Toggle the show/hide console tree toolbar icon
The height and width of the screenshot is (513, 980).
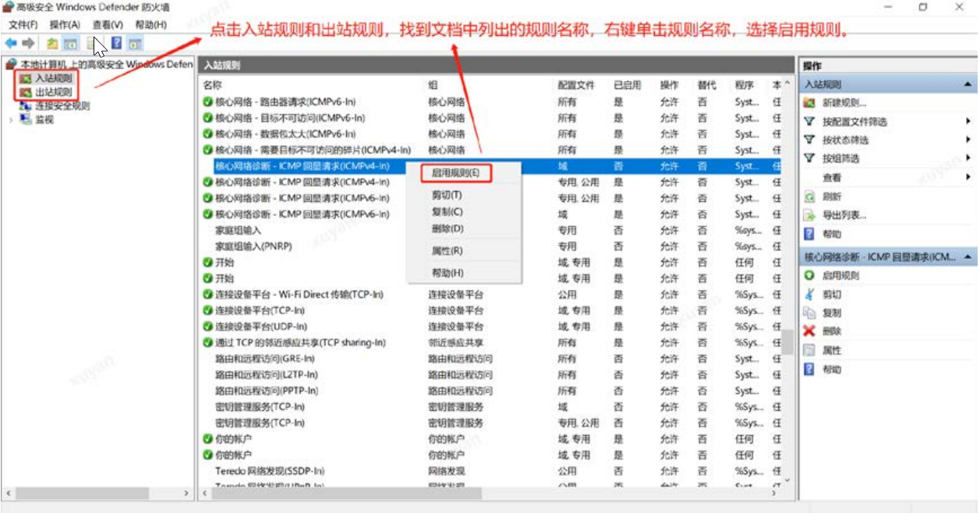tap(70, 43)
